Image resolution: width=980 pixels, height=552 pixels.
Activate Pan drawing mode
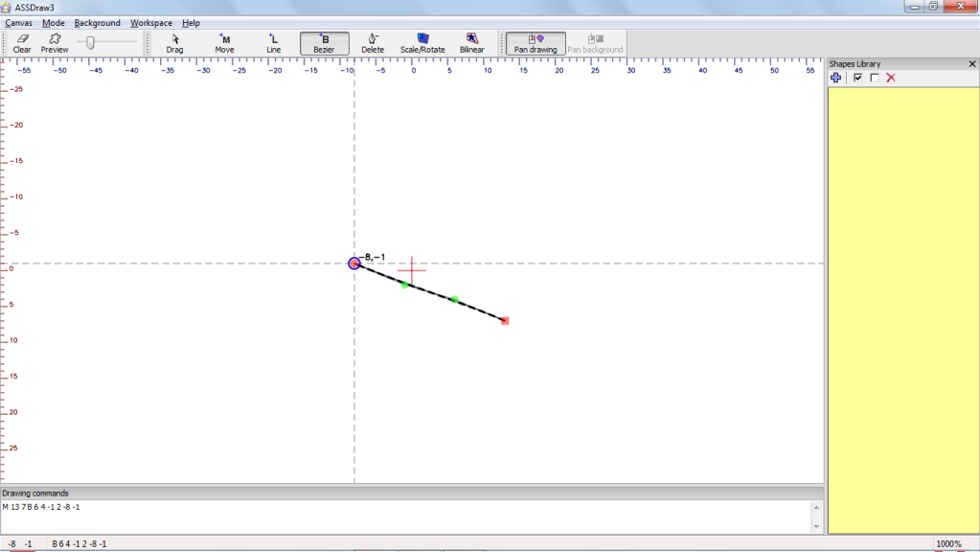pos(536,44)
